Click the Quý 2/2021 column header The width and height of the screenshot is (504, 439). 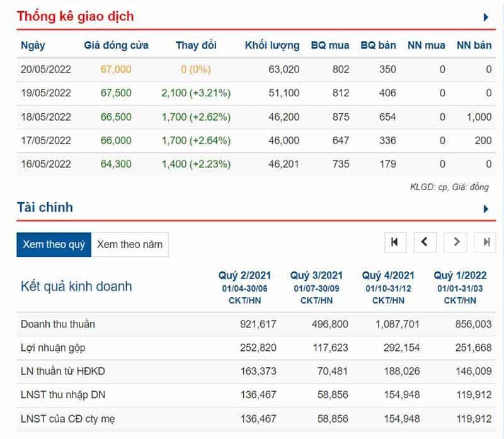tap(244, 275)
